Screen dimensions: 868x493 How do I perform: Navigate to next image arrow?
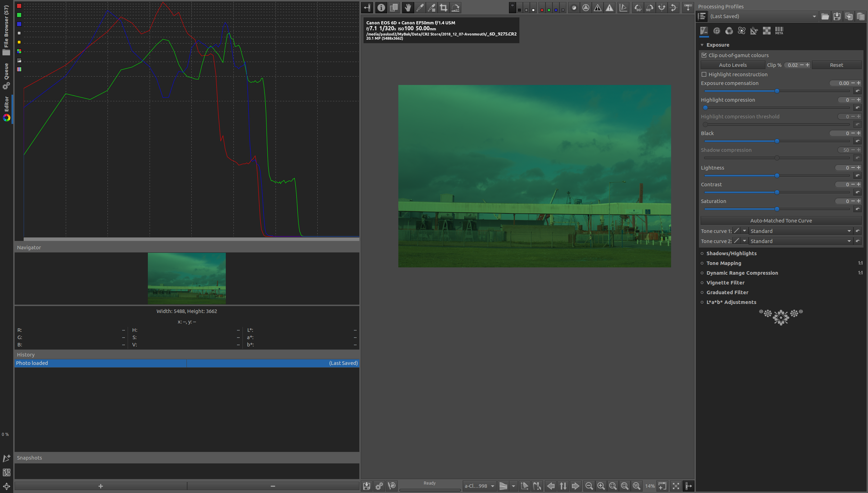click(575, 486)
